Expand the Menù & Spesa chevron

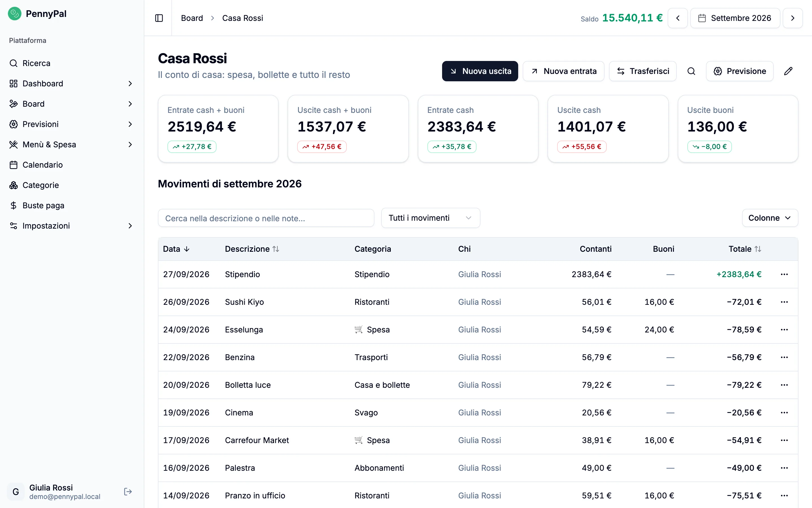click(x=130, y=144)
